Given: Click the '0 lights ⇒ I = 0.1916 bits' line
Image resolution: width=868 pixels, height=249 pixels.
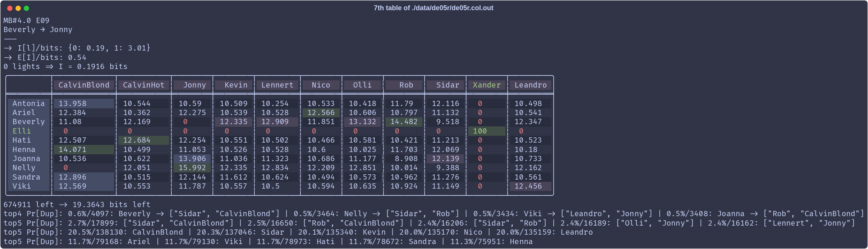Looking at the screenshot, I should click(65, 66).
